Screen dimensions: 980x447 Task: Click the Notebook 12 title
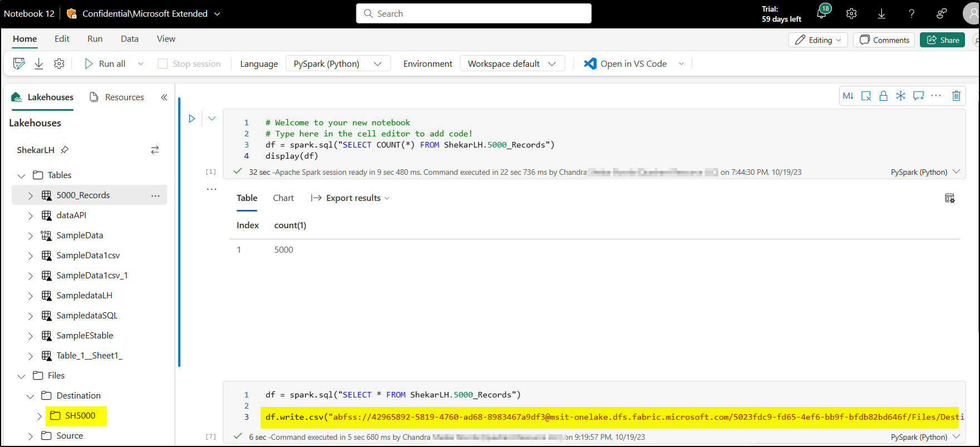[30, 13]
